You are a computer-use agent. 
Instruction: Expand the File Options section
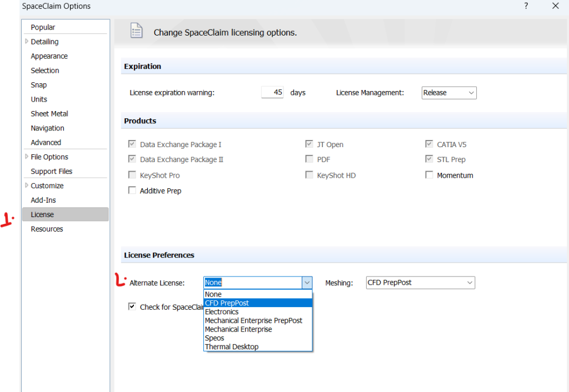coord(26,157)
